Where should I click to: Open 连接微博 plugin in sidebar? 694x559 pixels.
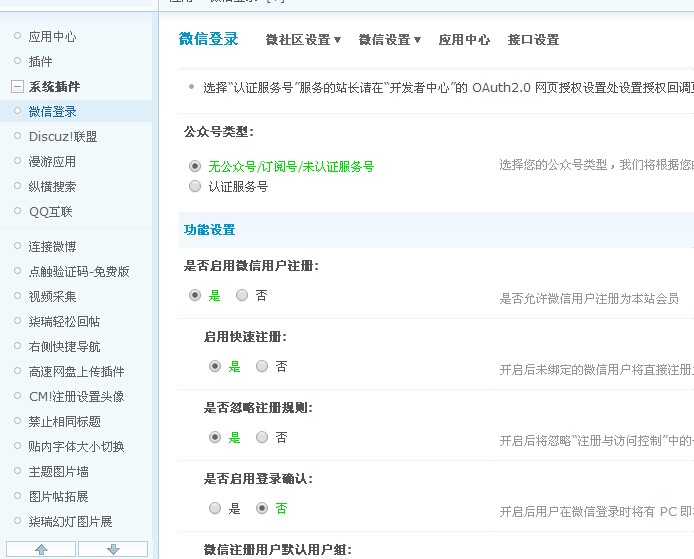click(x=52, y=247)
